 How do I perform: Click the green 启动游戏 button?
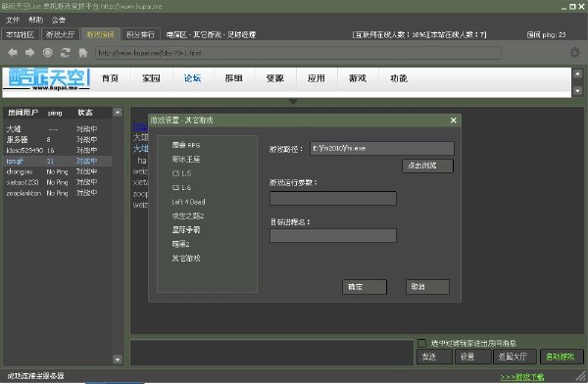tap(562, 357)
